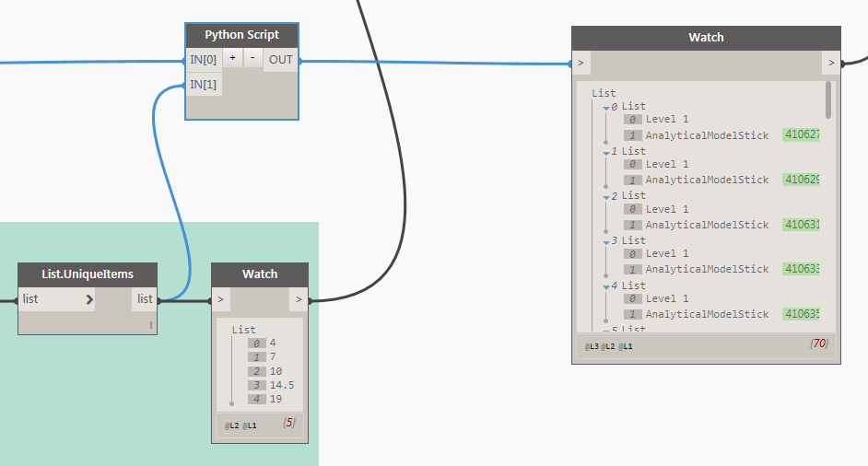The image size is (868, 466).
Task: Click the OUT port of Python Script
Action: pyautogui.click(x=281, y=60)
